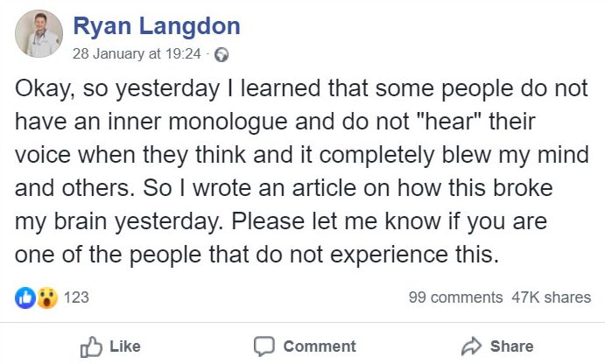Click the first line starting with Okay
605x364 pixels.
coord(301,88)
